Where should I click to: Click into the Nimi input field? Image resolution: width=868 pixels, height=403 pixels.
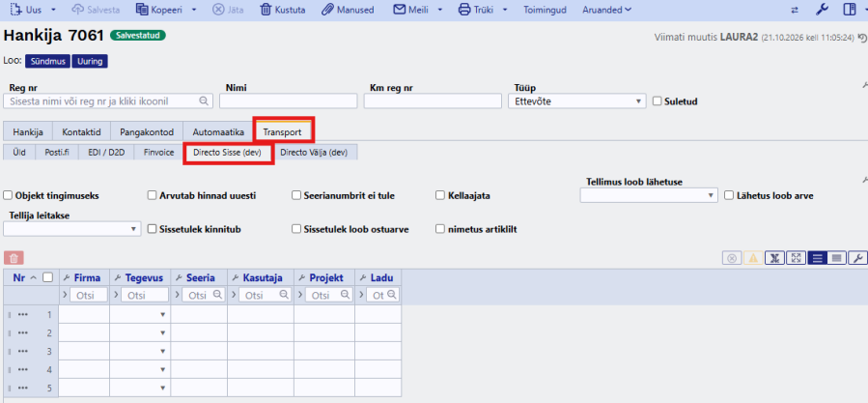pyautogui.click(x=289, y=101)
